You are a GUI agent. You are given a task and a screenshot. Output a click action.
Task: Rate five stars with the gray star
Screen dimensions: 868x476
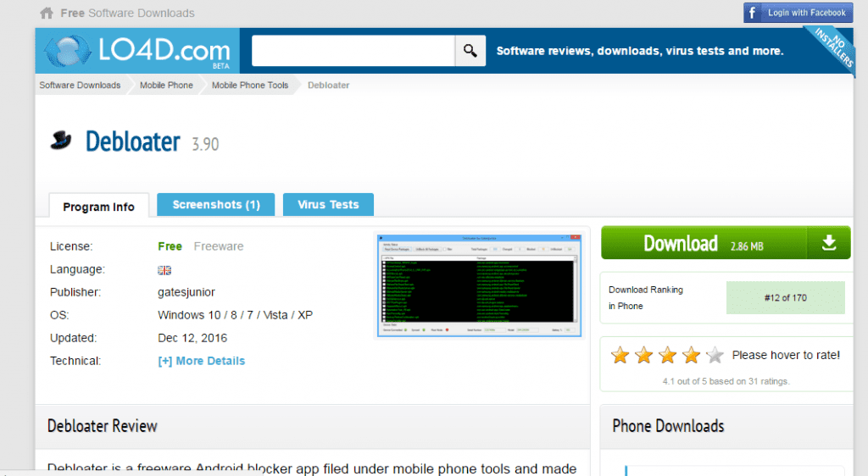click(x=715, y=355)
